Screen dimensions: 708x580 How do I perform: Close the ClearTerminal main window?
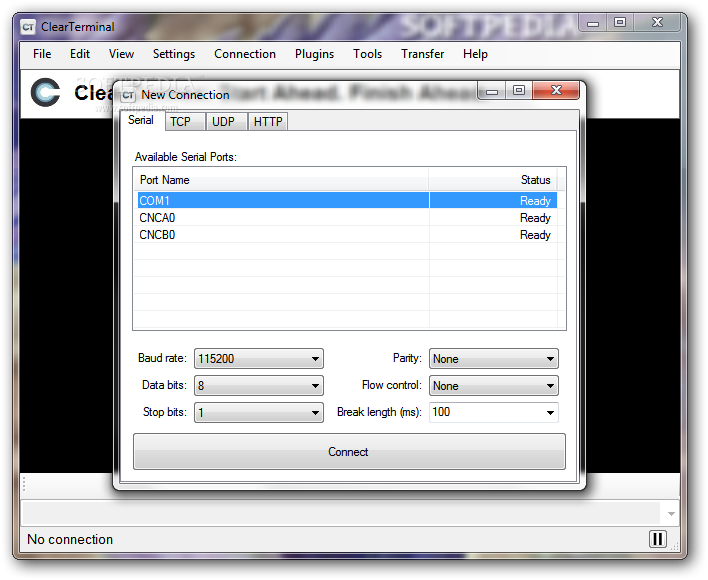[657, 22]
